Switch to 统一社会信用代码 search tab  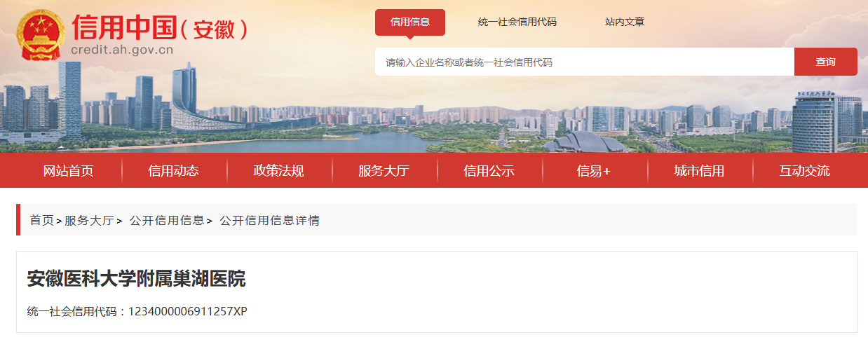coord(517,22)
